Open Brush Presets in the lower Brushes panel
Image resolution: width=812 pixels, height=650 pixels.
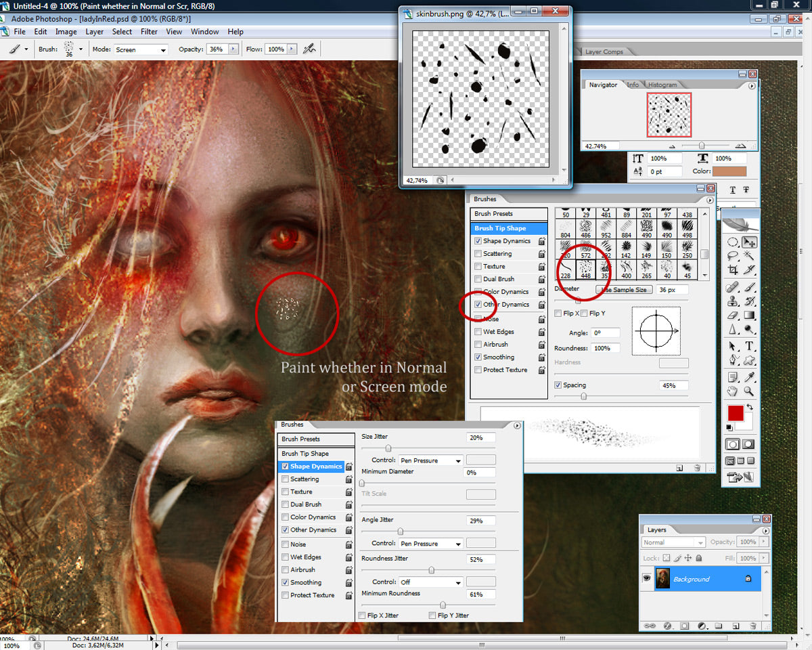tap(300, 439)
